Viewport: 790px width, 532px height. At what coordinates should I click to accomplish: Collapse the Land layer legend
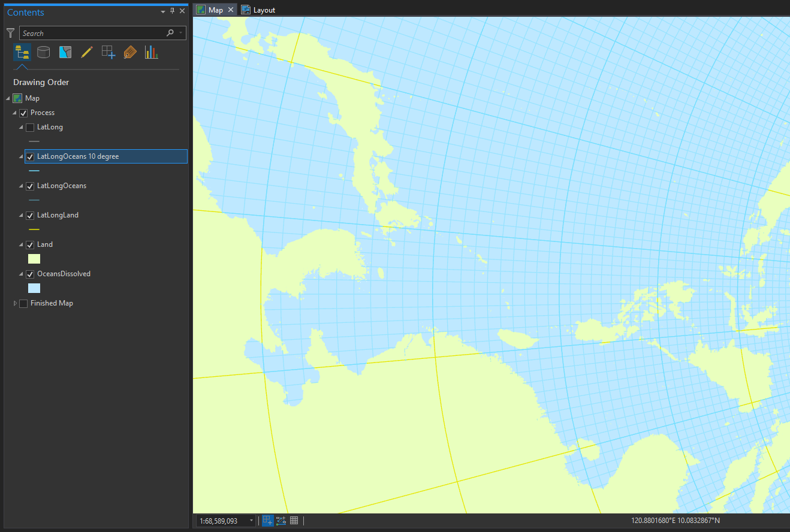(x=21, y=244)
